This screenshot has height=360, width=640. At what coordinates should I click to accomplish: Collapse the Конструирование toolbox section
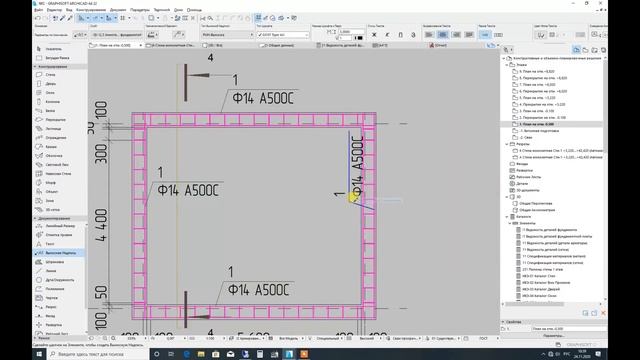(x=35, y=67)
